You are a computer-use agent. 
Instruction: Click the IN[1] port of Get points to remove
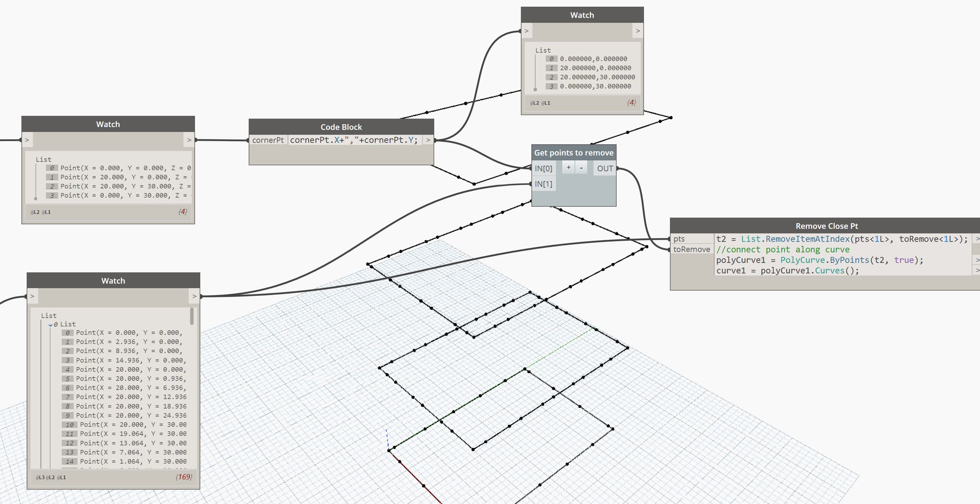click(543, 184)
